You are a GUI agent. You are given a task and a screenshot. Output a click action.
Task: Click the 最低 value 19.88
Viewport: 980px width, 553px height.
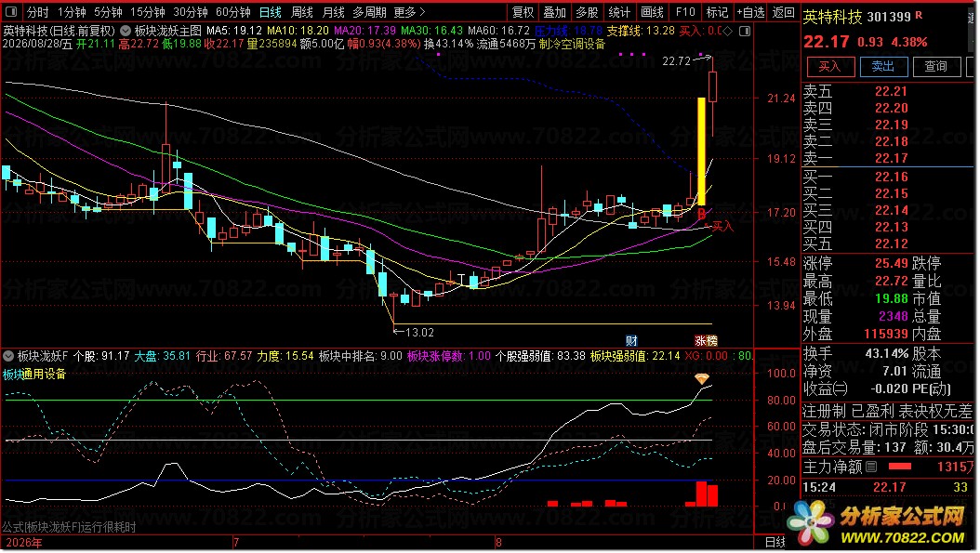pyautogui.click(x=892, y=298)
